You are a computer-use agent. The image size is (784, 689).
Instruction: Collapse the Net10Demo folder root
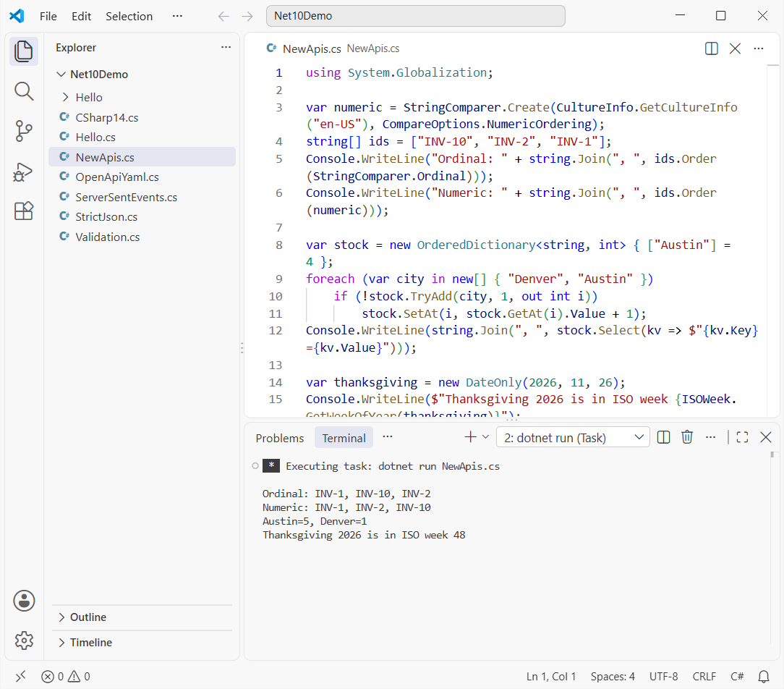pos(61,75)
